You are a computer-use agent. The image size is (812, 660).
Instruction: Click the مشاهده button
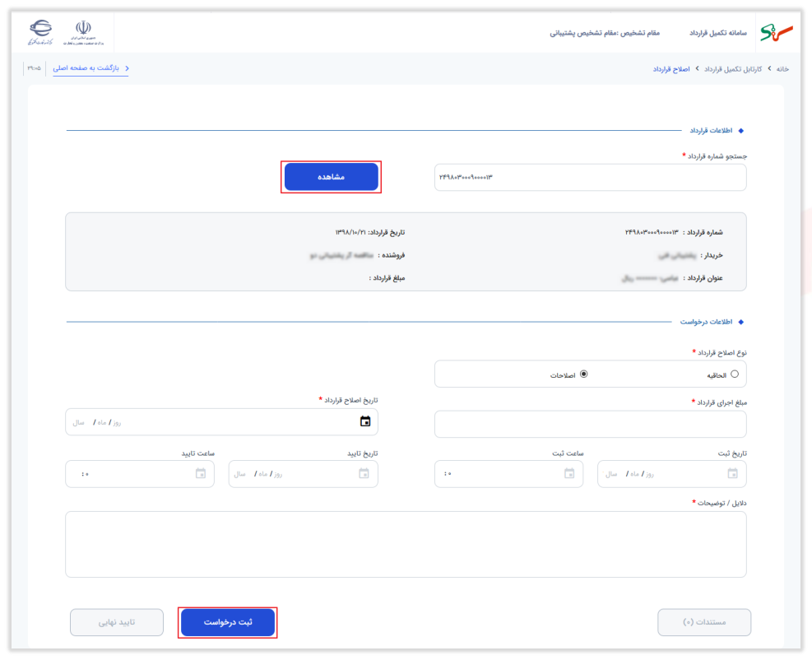click(331, 177)
